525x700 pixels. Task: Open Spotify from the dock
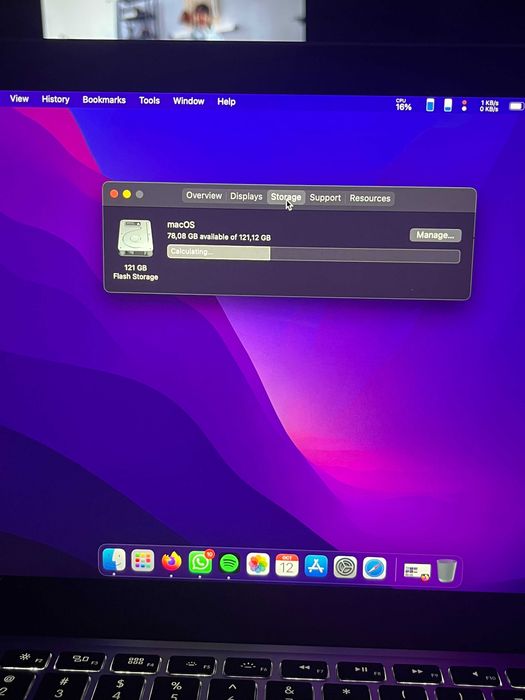(229, 563)
